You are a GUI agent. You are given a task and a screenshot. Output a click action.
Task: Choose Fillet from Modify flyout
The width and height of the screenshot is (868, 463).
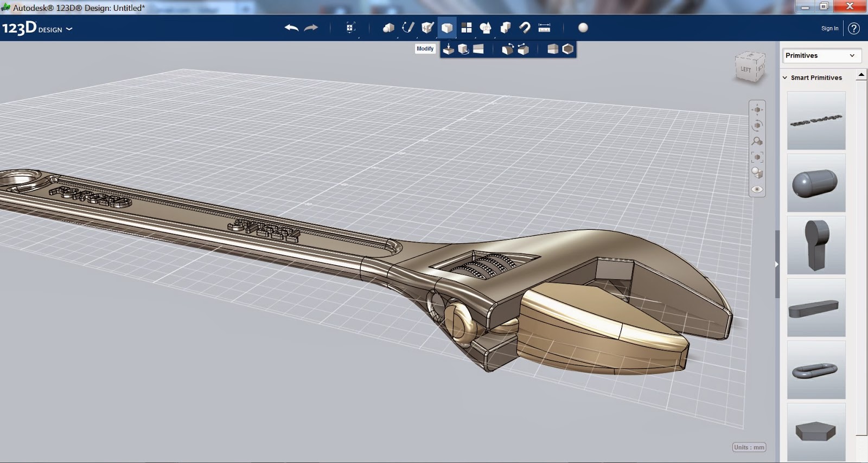pos(508,49)
